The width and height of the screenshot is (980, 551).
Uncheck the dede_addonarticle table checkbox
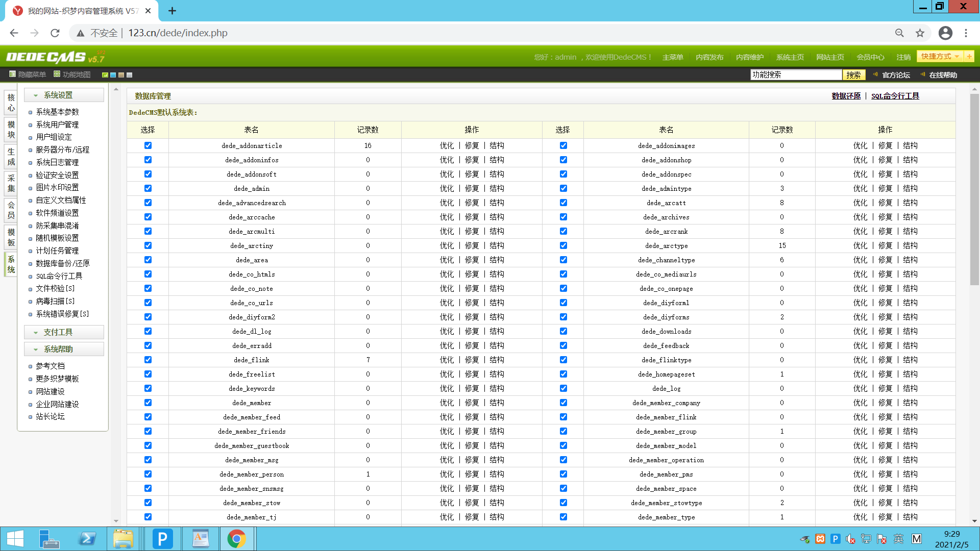point(148,145)
